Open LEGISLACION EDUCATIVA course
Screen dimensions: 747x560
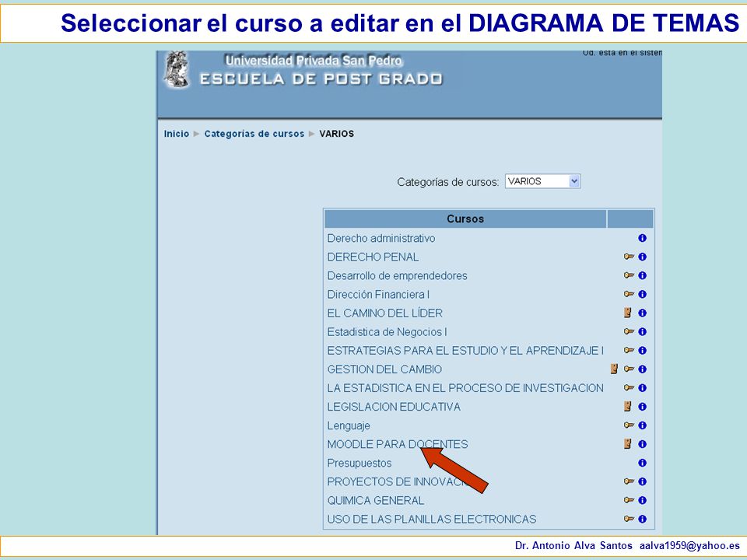click(x=394, y=407)
